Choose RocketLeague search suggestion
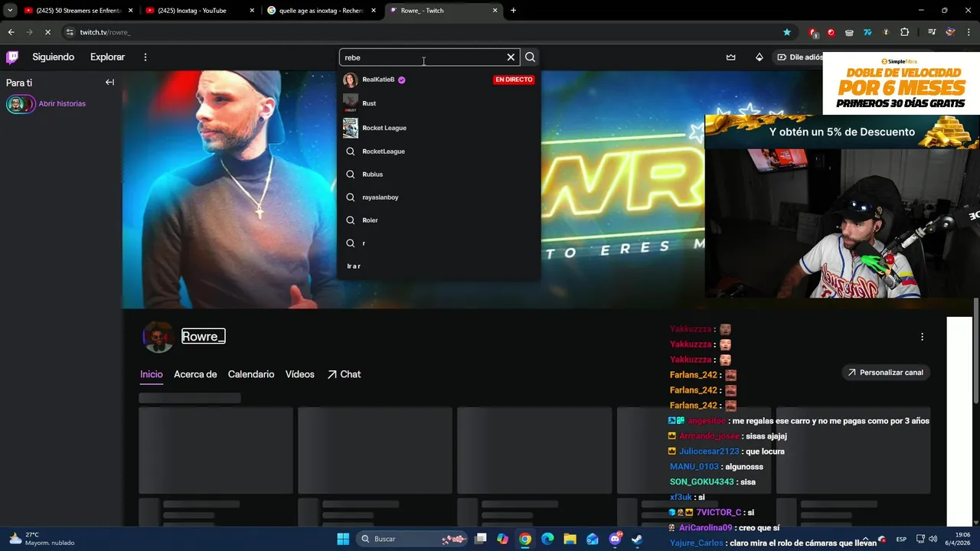The height and width of the screenshot is (551, 980). (439, 152)
